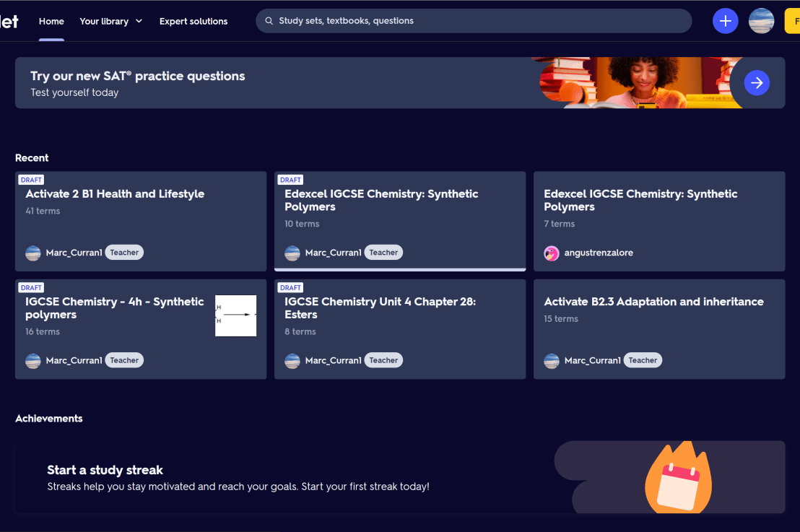This screenshot has height=532, width=800.
Task: Open the Activate 2 B1 Health and Lifestyle set
Action: coord(115,193)
